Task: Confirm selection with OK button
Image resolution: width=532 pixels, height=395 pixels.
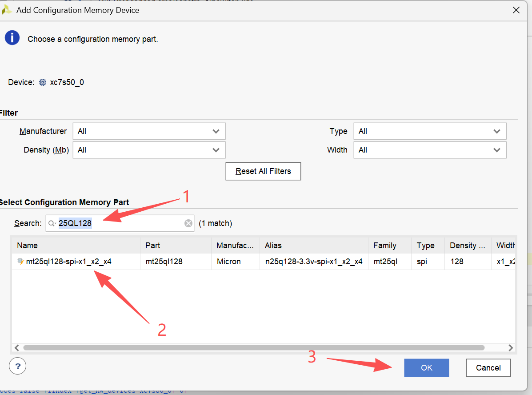Action: [426, 368]
